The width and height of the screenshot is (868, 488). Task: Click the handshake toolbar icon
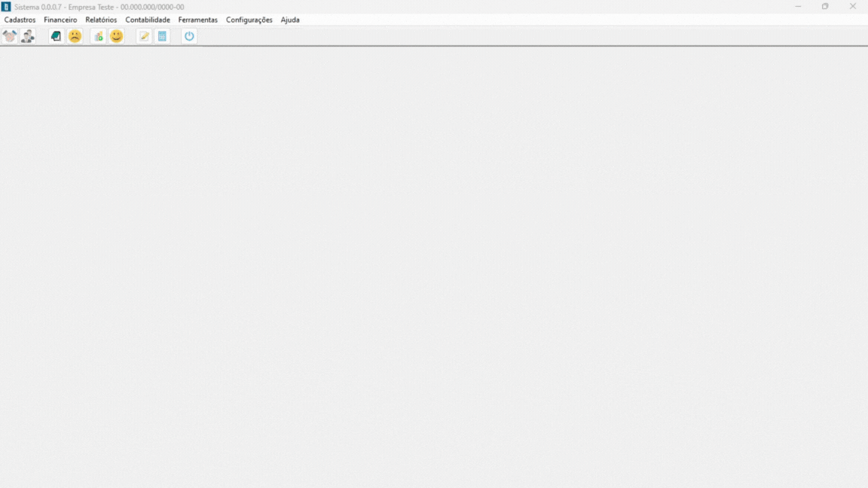coord(9,36)
